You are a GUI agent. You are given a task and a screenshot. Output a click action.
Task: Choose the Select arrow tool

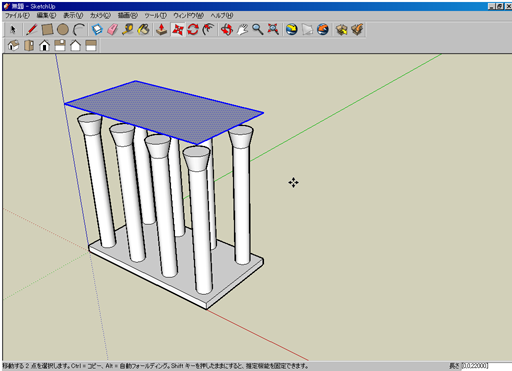tap(13, 30)
